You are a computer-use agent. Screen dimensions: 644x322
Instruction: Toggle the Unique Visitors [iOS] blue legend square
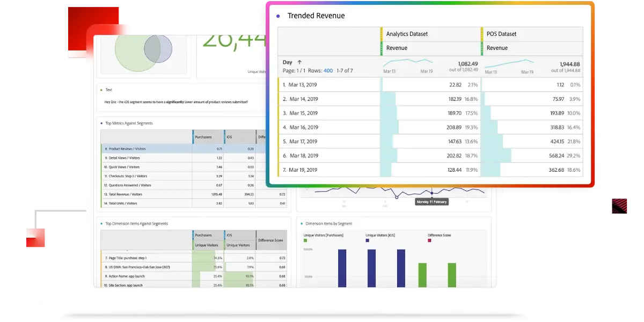click(x=367, y=240)
